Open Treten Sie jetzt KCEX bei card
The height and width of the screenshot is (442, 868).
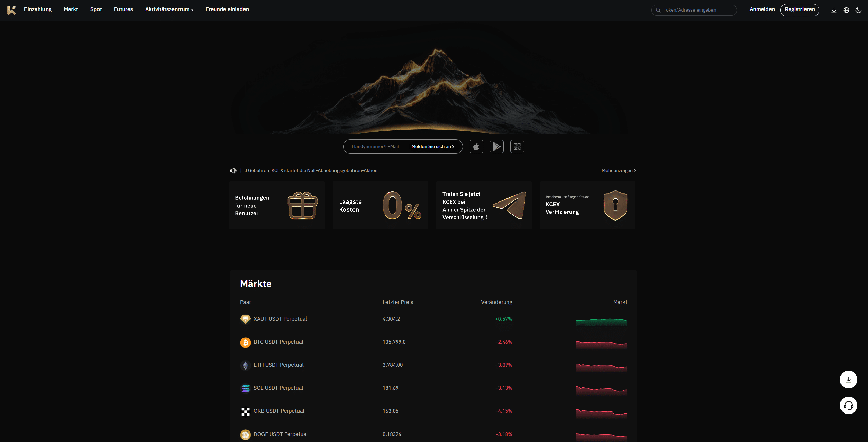tap(484, 205)
